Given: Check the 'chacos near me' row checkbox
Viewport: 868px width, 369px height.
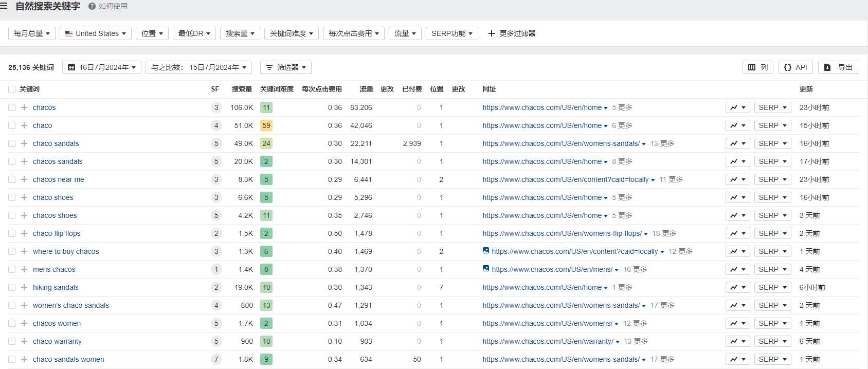Looking at the screenshot, I should [12, 179].
